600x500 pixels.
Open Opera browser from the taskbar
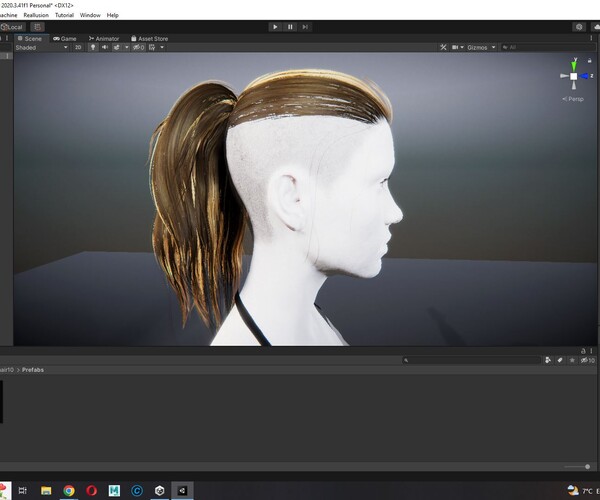[91, 490]
